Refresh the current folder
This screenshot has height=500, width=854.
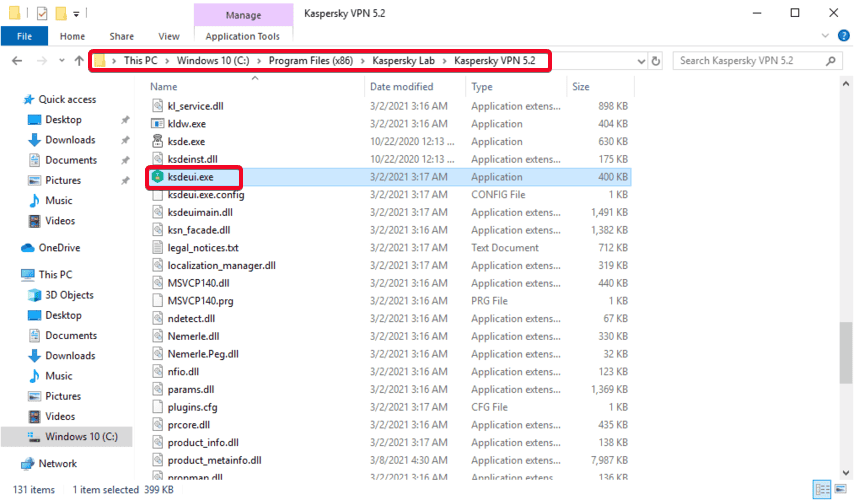656,61
